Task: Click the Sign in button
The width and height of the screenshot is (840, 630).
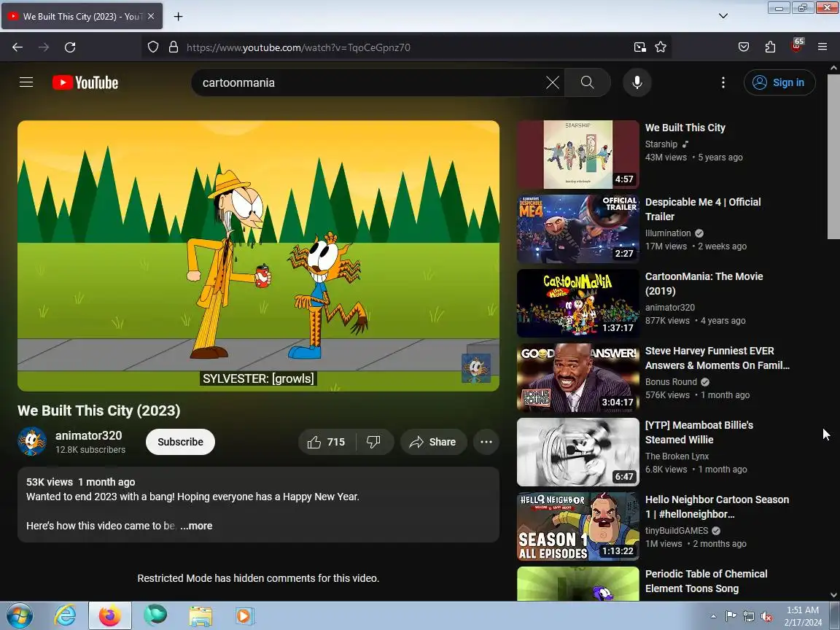Action: [x=779, y=82]
